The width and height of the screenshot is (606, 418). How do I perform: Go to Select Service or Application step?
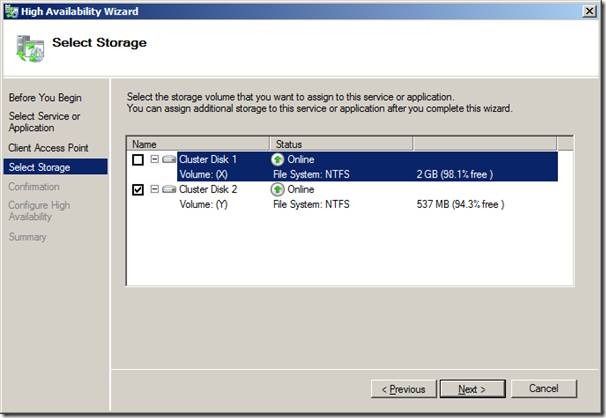(44, 122)
